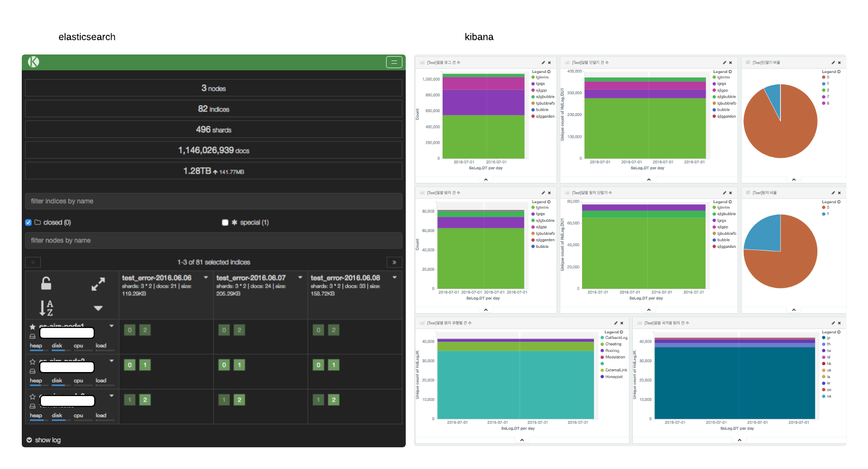Viewport: 868px width, 469px height.
Task: Click the empty star on the third node row
Action: click(x=33, y=397)
